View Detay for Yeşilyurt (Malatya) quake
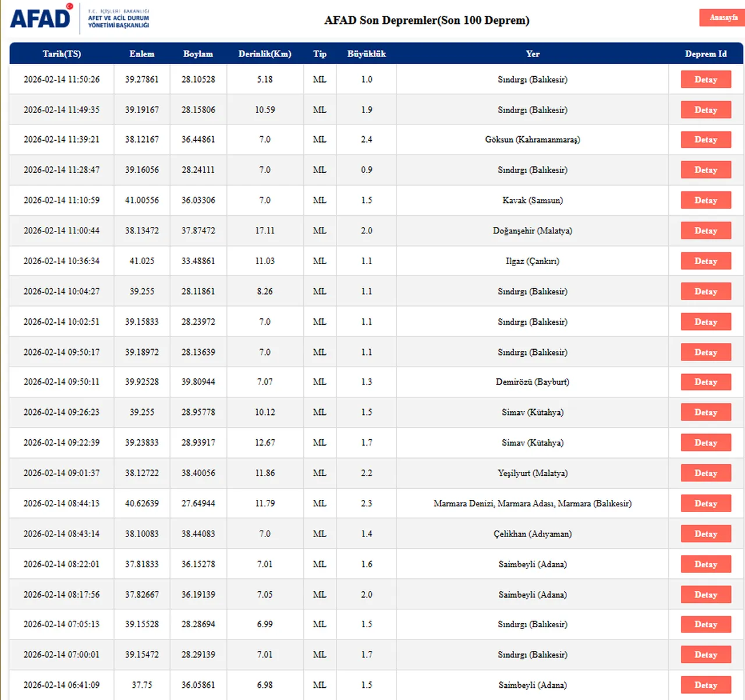Screen dimensions: 745x700 coord(705,473)
